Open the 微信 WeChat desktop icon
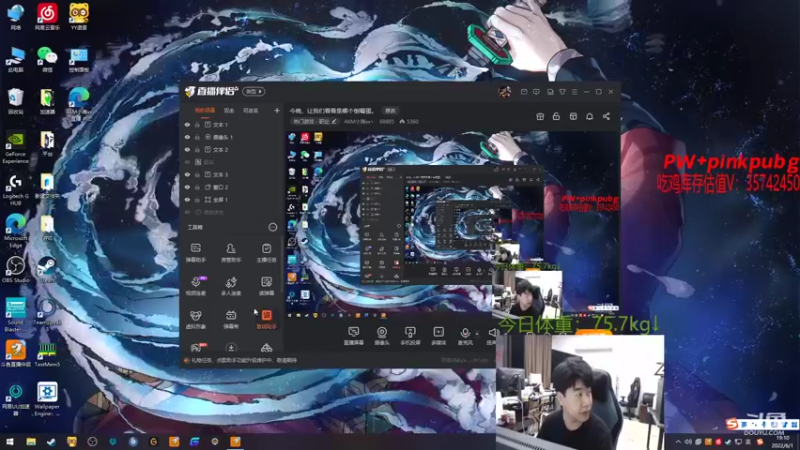This screenshot has height=450, width=800. click(47, 59)
